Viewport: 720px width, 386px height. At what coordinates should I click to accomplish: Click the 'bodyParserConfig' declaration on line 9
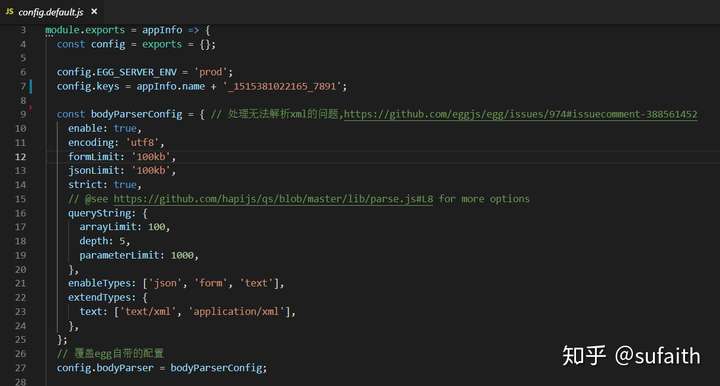click(136, 114)
